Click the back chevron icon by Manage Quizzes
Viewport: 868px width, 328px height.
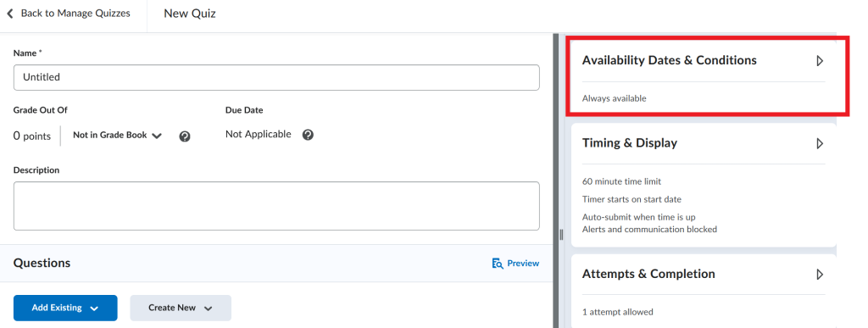pyautogui.click(x=9, y=14)
